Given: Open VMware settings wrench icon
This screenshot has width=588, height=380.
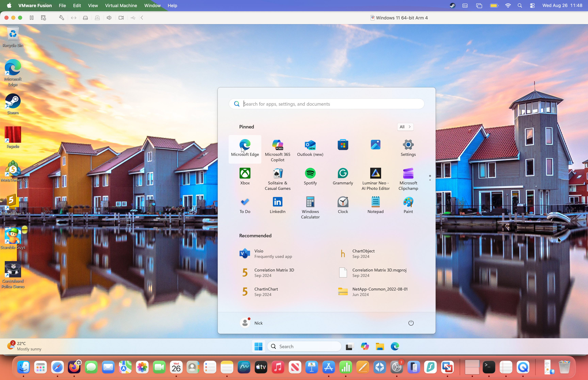Looking at the screenshot, I should (61, 18).
